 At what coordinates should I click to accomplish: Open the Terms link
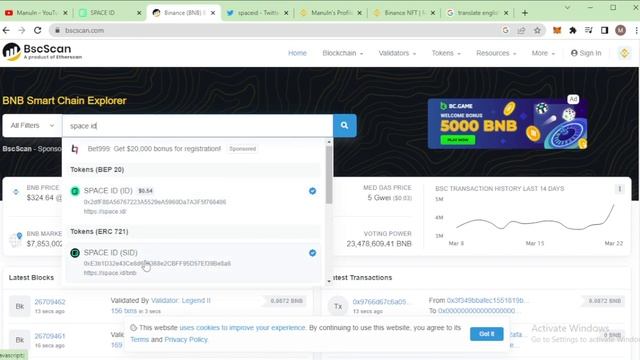pyautogui.click(x=140, y=340)
